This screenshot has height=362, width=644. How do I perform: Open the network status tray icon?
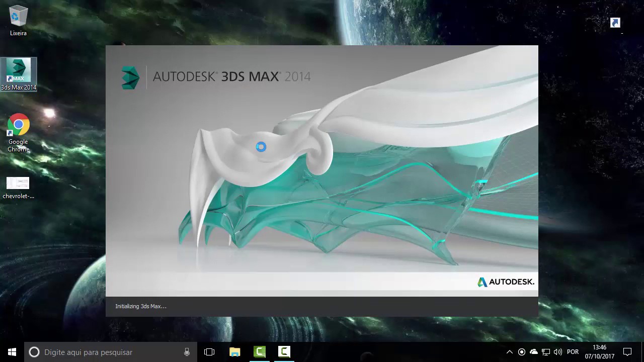point(546,352)
